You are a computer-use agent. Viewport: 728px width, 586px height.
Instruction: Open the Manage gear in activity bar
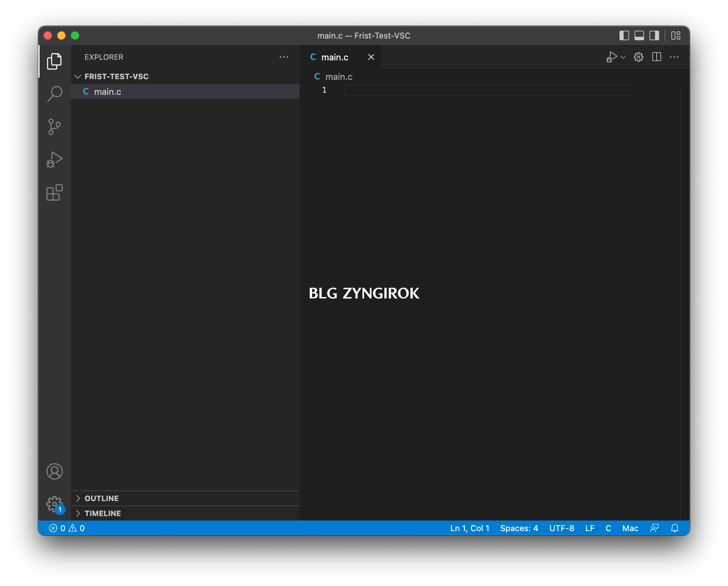click(x=55, y=504)
